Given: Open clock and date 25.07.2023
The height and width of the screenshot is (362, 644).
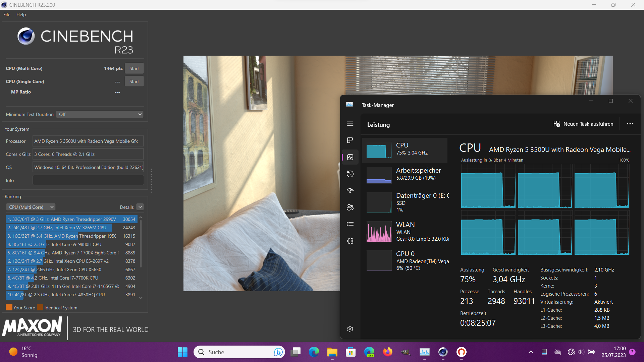Looking at the screenshot, I should [613, 352].
